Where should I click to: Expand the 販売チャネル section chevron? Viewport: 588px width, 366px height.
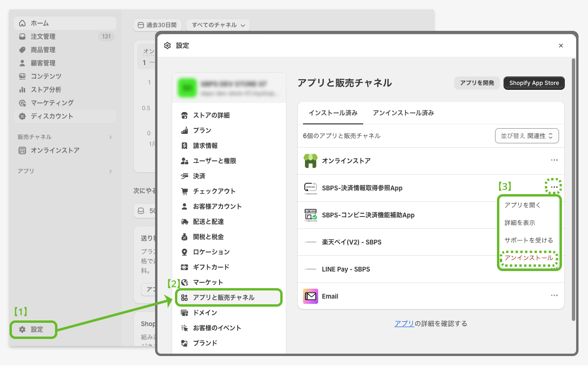110,137
